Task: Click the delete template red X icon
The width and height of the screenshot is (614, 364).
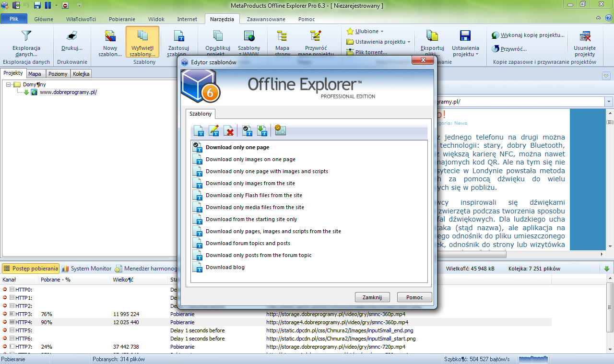Action: pyautogui.click(x=230, y=130)
